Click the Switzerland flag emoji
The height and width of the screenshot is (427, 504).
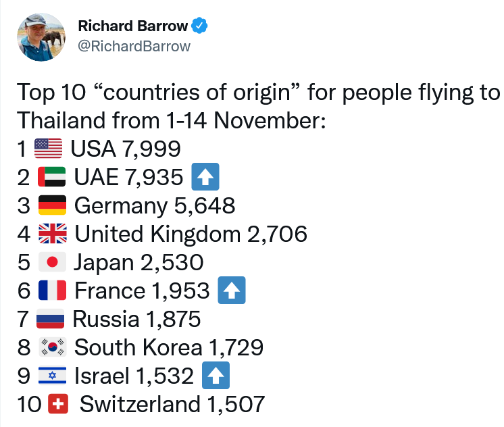click(59, 404)
